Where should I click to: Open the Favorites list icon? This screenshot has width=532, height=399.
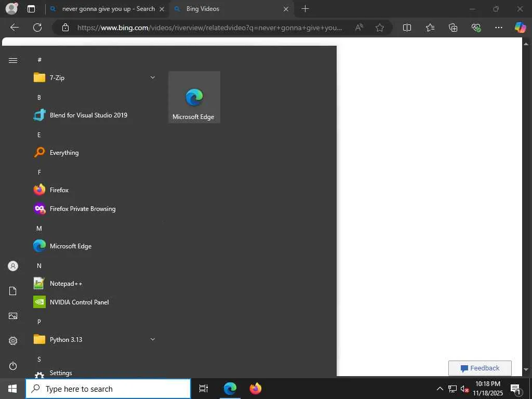(x=430, y=28)
